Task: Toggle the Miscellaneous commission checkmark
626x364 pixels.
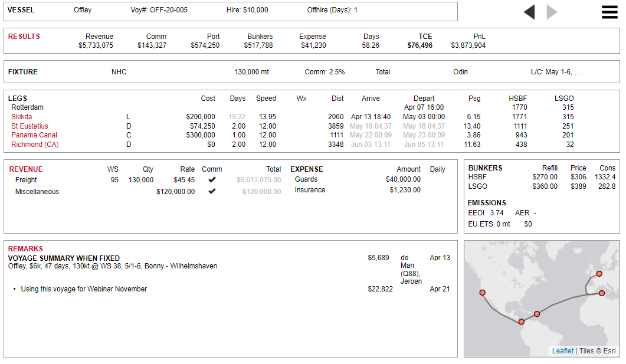Action: 212,192
